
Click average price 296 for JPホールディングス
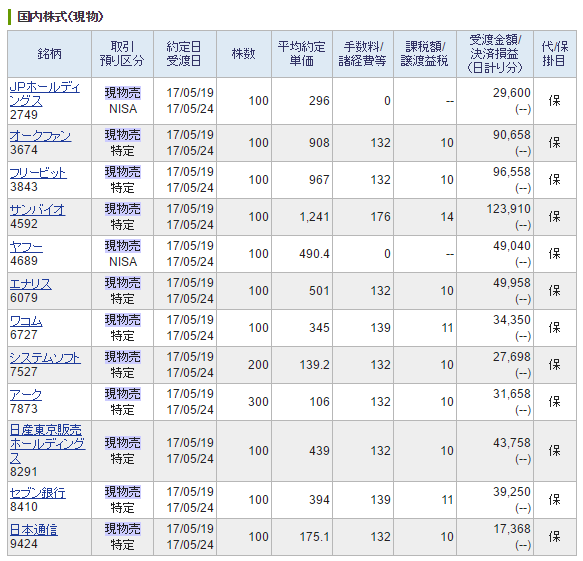click(319, 101)
